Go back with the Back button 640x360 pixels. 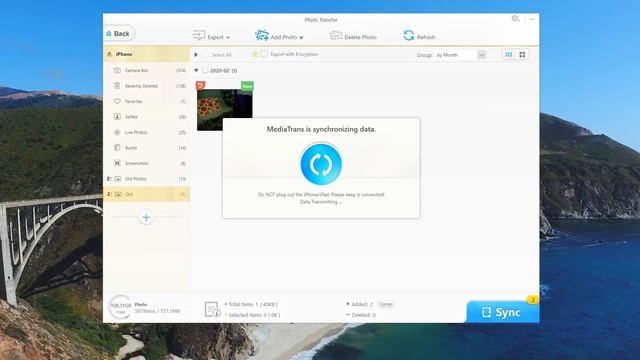tap(119, 33)
